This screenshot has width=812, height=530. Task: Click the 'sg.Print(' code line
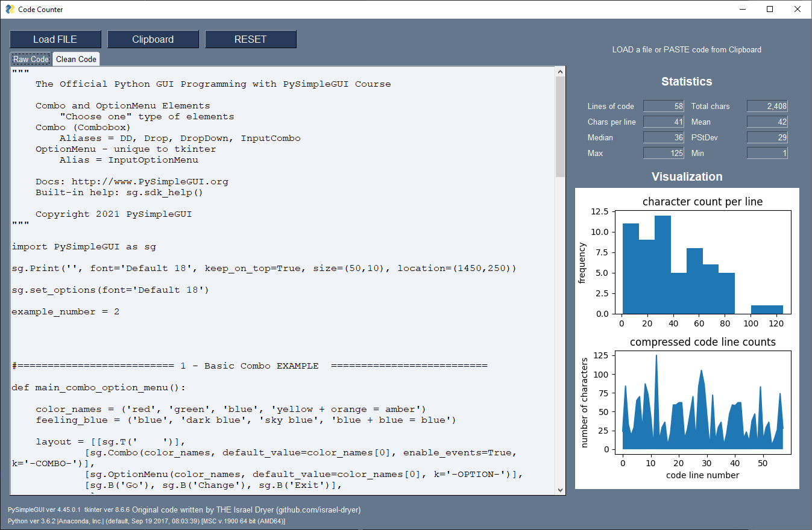click(x=265, y=268)
